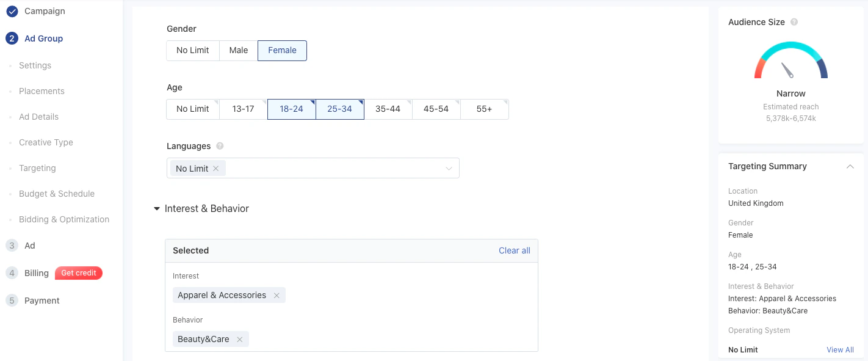The width and height of the screenshot is (868, 361).
Task: Click the Audience Size gauge meter
Action: [791, 60]
